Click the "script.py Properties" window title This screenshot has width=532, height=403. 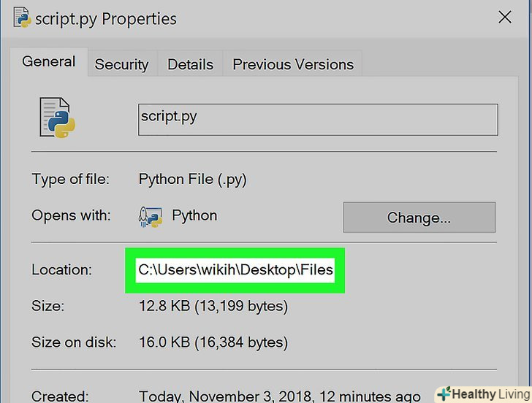(x=106, y=18)
